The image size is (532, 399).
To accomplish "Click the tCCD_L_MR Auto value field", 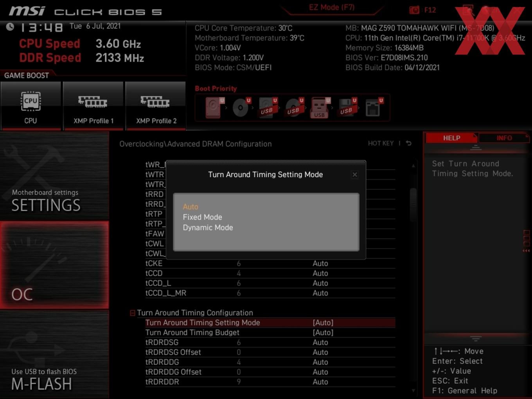I will pos(320,293).
